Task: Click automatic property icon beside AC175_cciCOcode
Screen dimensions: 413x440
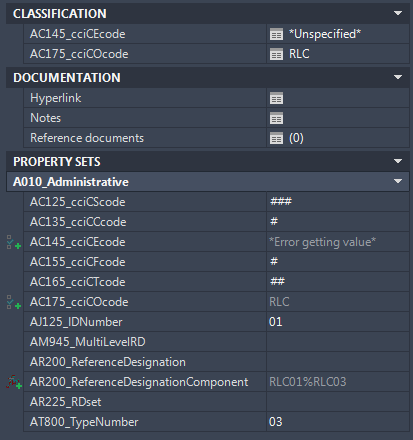Action: pos(14,302)
